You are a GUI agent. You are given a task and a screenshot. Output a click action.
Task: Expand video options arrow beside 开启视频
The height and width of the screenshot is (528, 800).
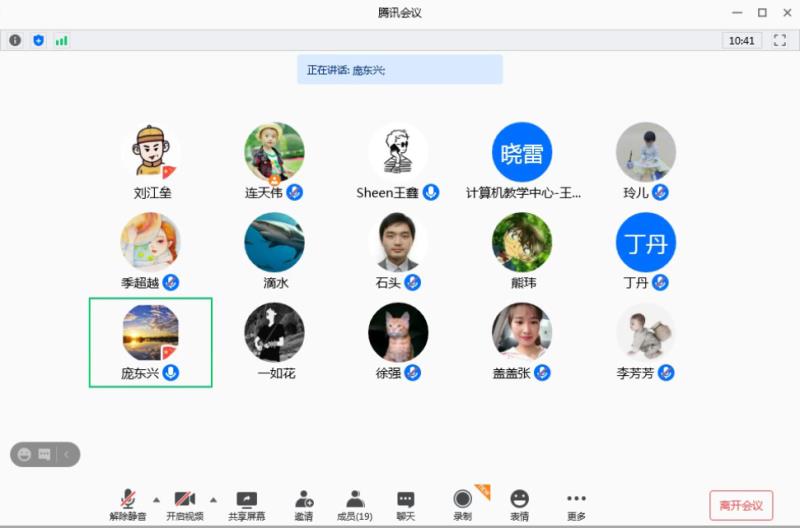(x=213, y=498)
